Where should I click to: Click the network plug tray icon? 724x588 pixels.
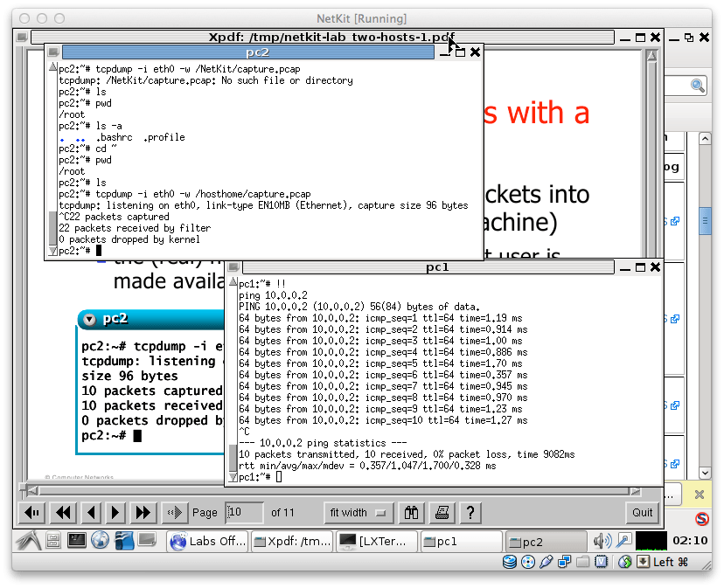(x=624, y=541)
